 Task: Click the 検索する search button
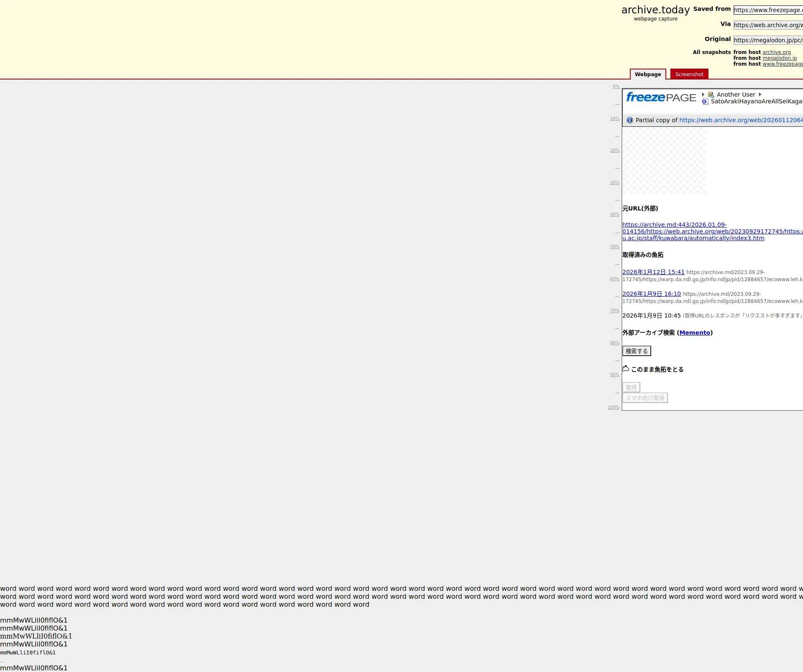pos(636,351)
